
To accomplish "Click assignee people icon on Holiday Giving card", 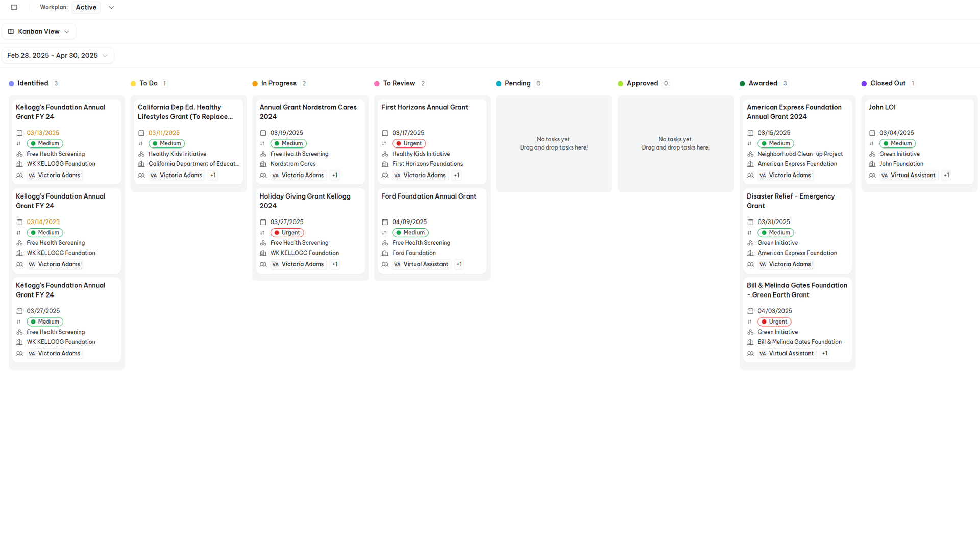I will point(263,265).
